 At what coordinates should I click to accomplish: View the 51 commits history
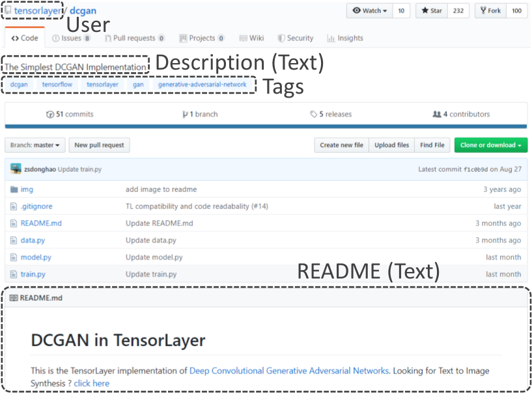click(x=70, y=115)
